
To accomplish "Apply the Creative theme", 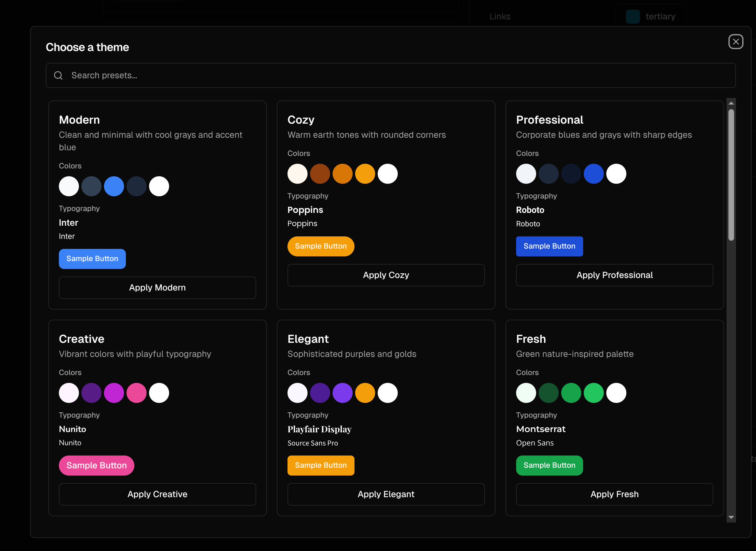I will (157, 494).
